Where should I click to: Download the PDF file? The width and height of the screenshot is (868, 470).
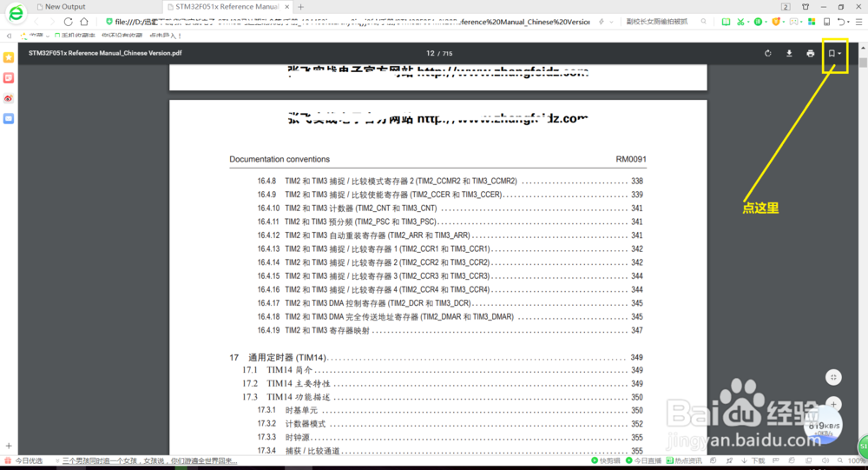coord(789,53)
